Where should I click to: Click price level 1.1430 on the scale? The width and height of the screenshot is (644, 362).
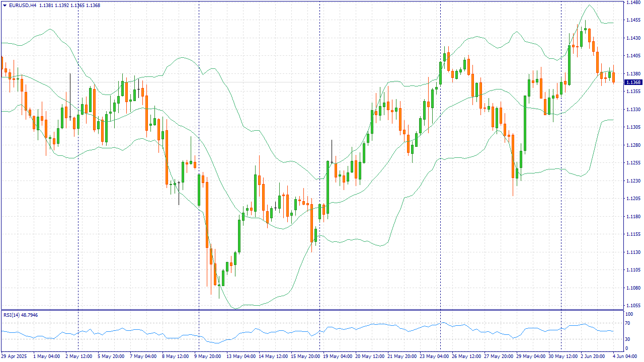pyautogui.click(x=633, y=38)
